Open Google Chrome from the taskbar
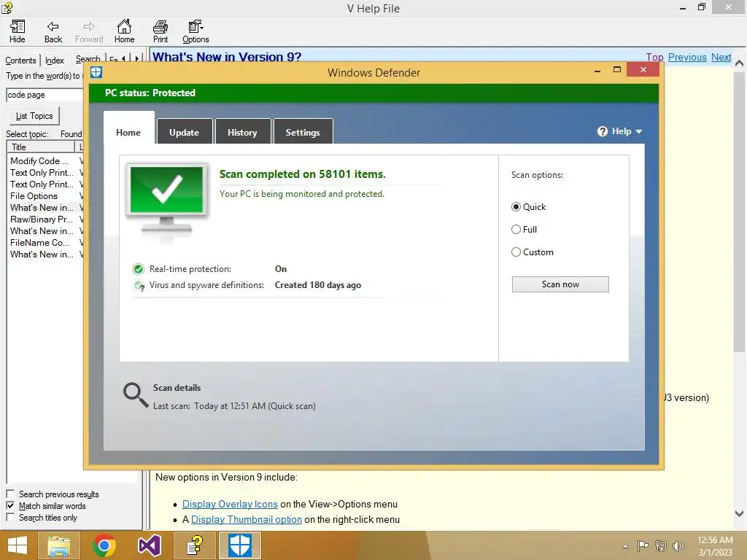 [x=104, y=545]
